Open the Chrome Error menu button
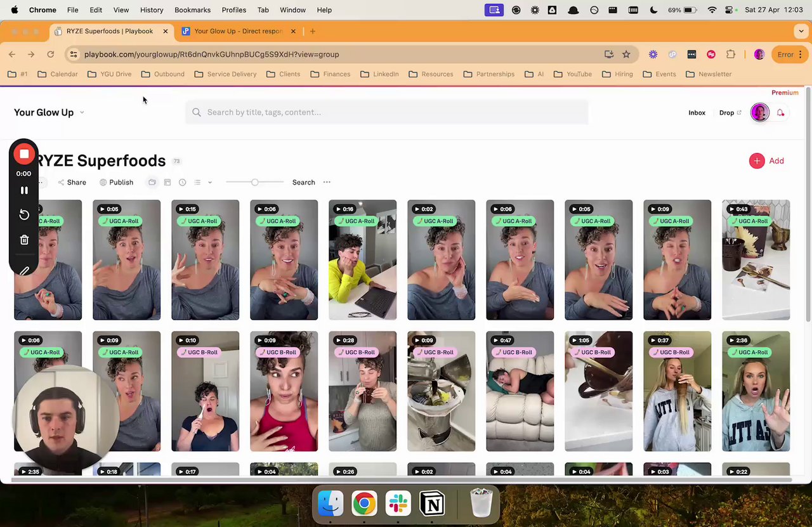Viewport: 812px width, 527px height. point(790,55)
